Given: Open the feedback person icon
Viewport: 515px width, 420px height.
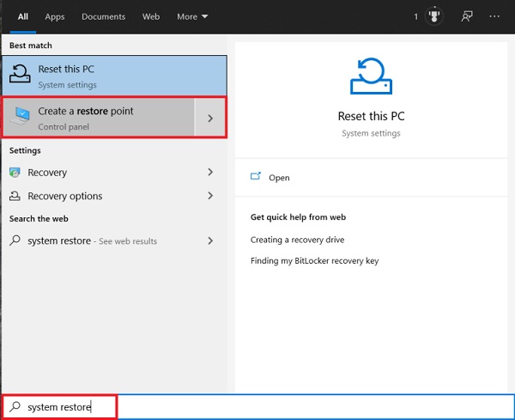Looking at the screenshot, I should point(467,16).
